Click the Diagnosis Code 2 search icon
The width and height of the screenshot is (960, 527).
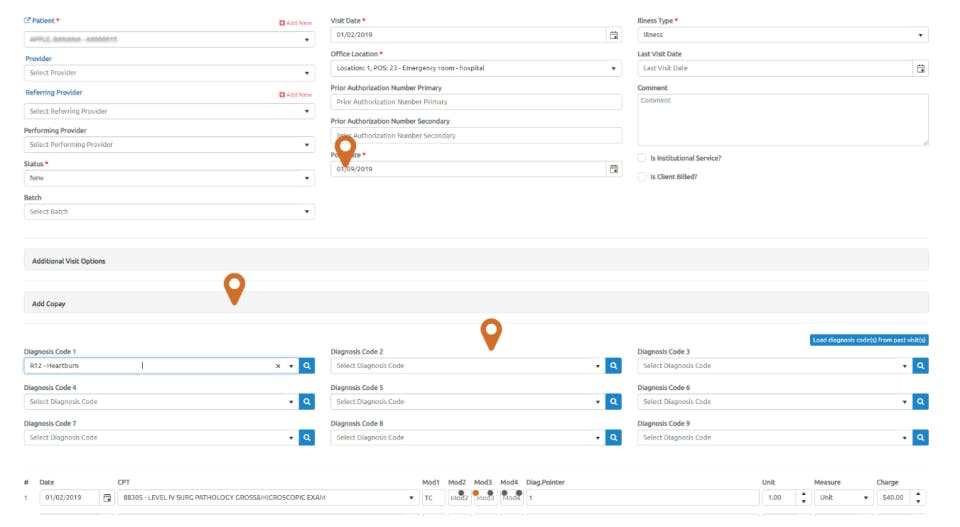613,365
